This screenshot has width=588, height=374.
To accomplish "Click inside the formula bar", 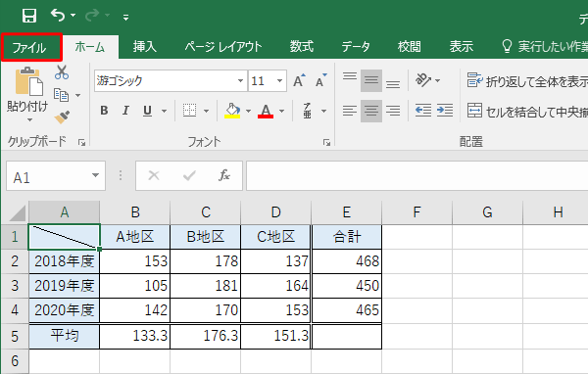I will (x=417, y=176).
